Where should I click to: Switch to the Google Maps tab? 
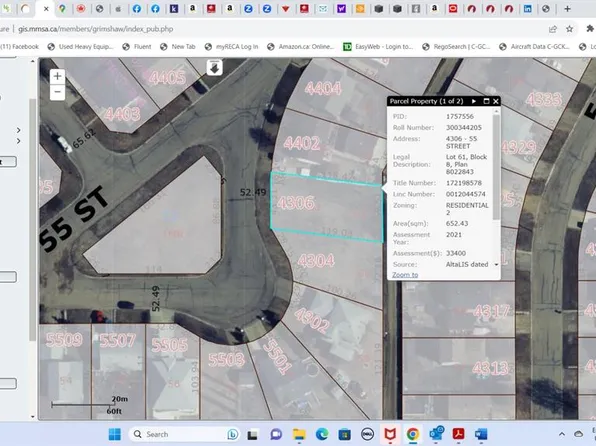tap(62, 9)
